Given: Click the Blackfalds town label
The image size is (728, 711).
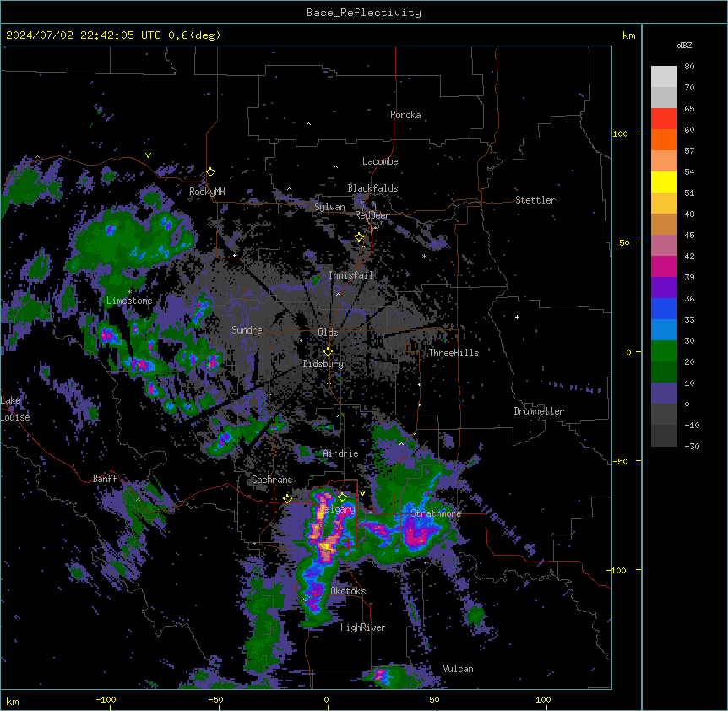Looking at the screenshot, I should 372,188.
